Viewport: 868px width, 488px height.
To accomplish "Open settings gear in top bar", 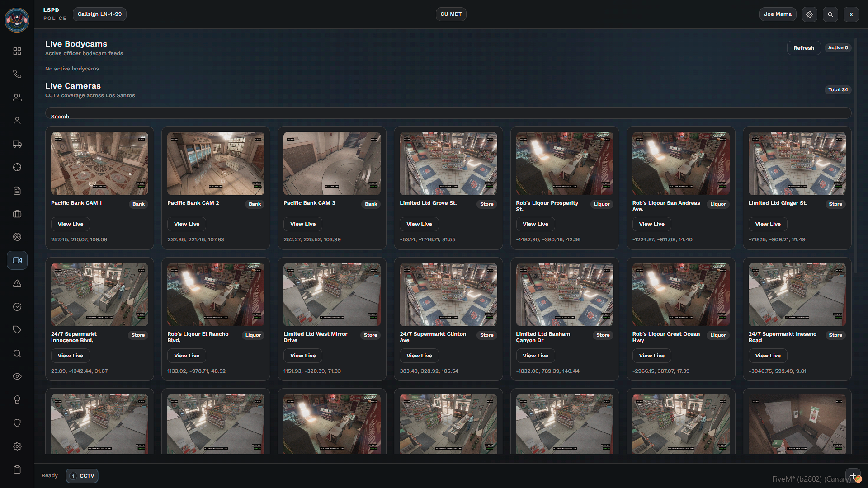I will [810, 14].
